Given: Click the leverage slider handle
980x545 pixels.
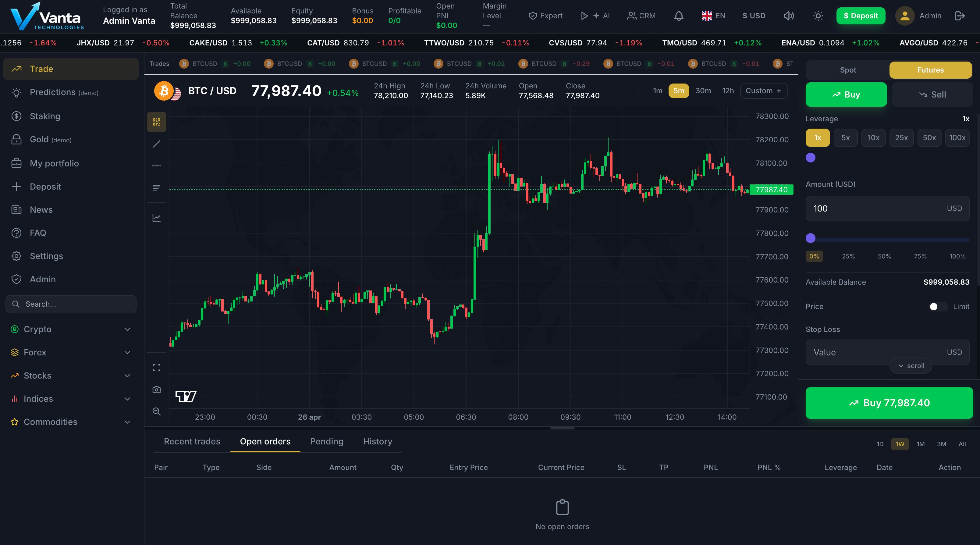Looking at the screenshot, I should point(811,158).
